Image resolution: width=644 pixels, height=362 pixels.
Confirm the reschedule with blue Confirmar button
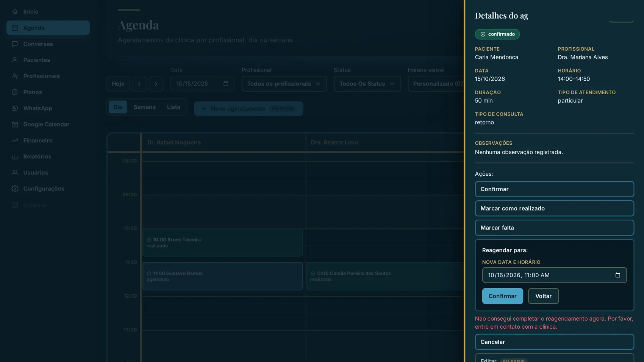point(502,296)
